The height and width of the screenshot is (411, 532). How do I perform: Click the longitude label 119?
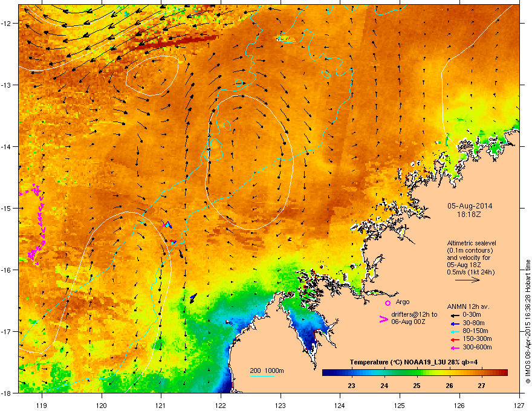click(42, 405)
